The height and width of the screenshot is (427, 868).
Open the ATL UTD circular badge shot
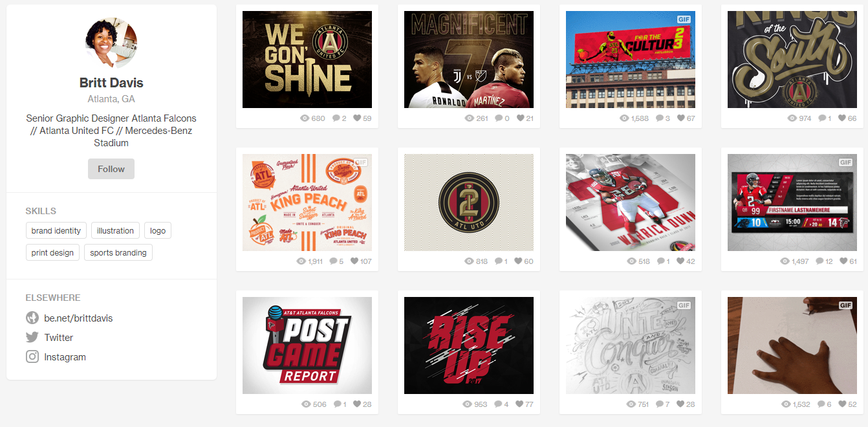469,203
